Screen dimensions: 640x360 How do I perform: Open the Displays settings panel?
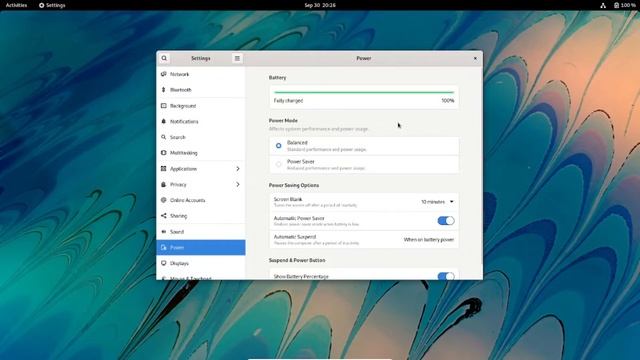(201, 263)
